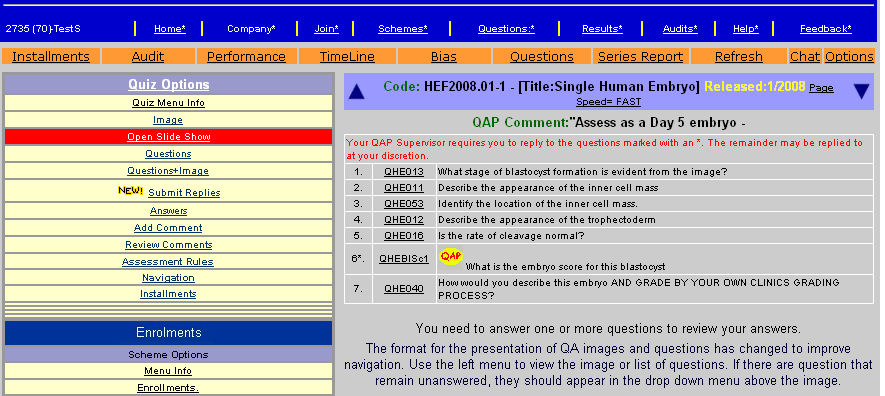The height and width of the screenshot is (396, 885).
Task: Click text 'Describe the appearance of the inner cell mass'
Action: (x=548, y=188)
